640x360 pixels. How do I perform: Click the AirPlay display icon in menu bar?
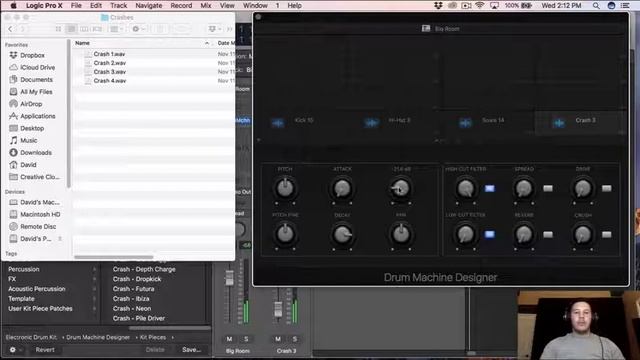[494, 6]
